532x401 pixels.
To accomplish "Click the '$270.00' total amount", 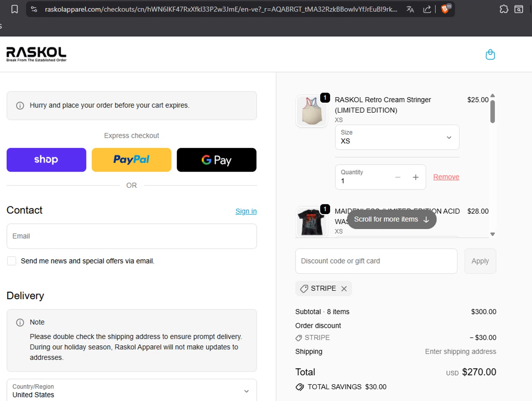I will click(479, 372).
